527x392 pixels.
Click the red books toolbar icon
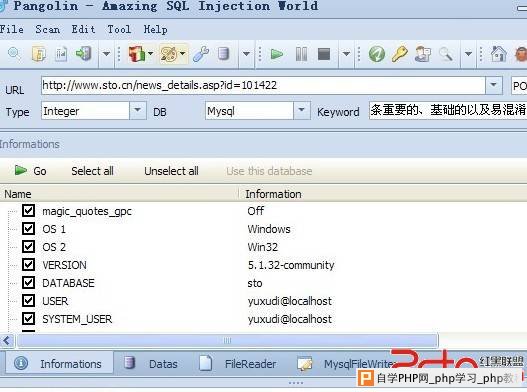pos(136,54)
